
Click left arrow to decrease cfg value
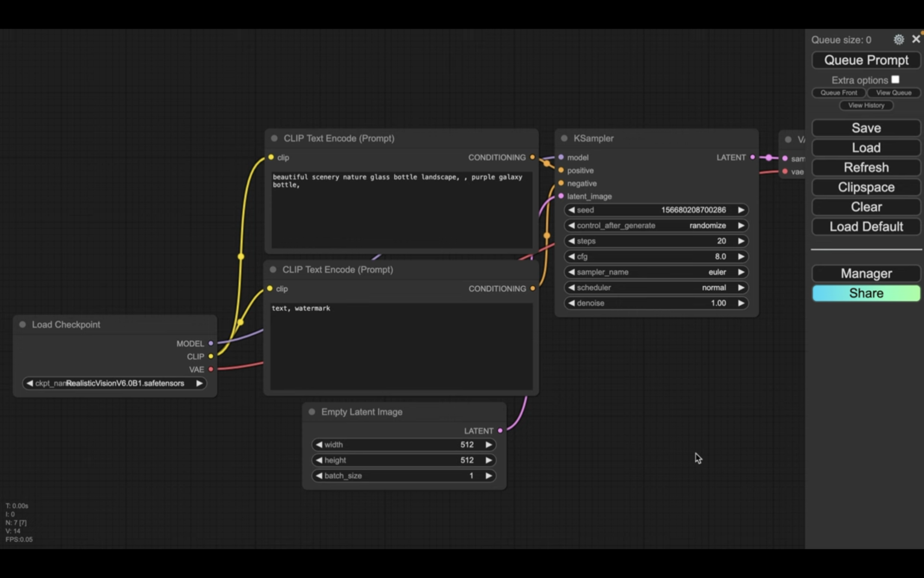coord(571,256)
